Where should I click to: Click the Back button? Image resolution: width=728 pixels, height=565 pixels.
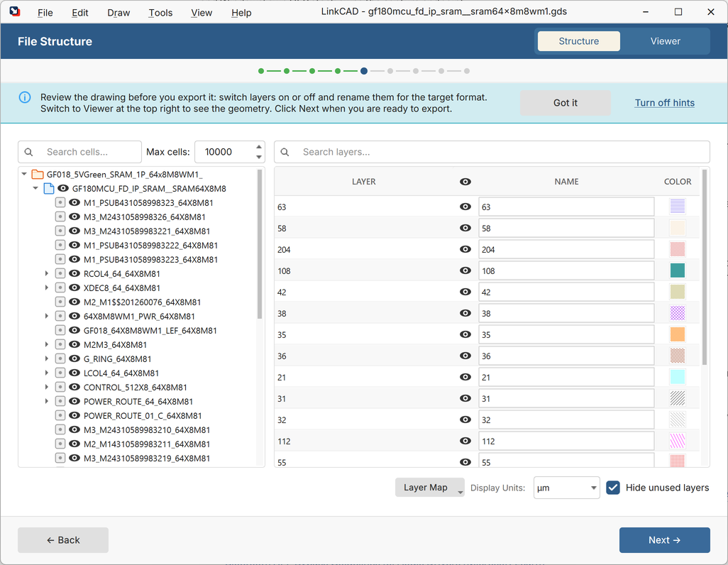(63, 540)
